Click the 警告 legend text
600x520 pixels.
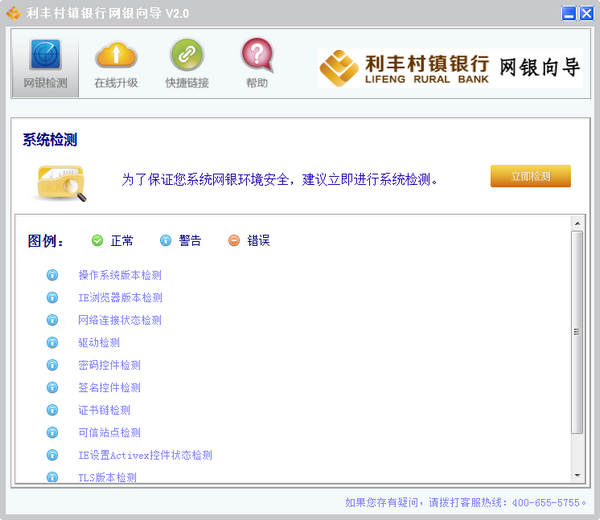190,241
